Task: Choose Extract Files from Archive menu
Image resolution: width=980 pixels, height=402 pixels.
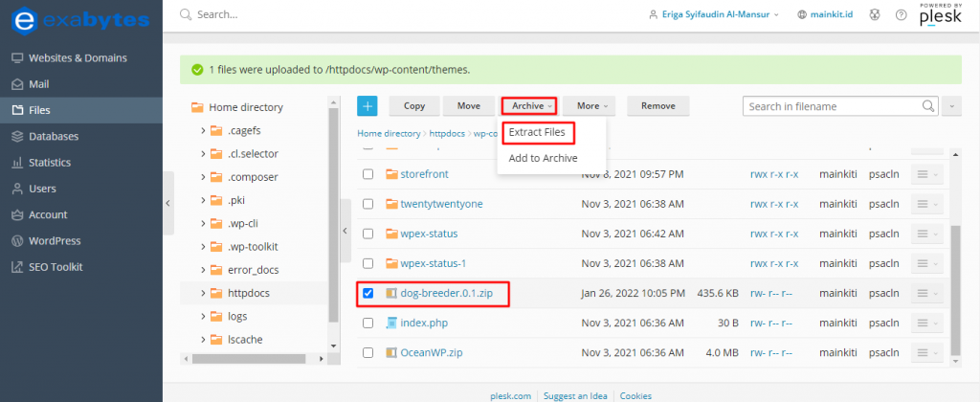Action: pos(536,132)
